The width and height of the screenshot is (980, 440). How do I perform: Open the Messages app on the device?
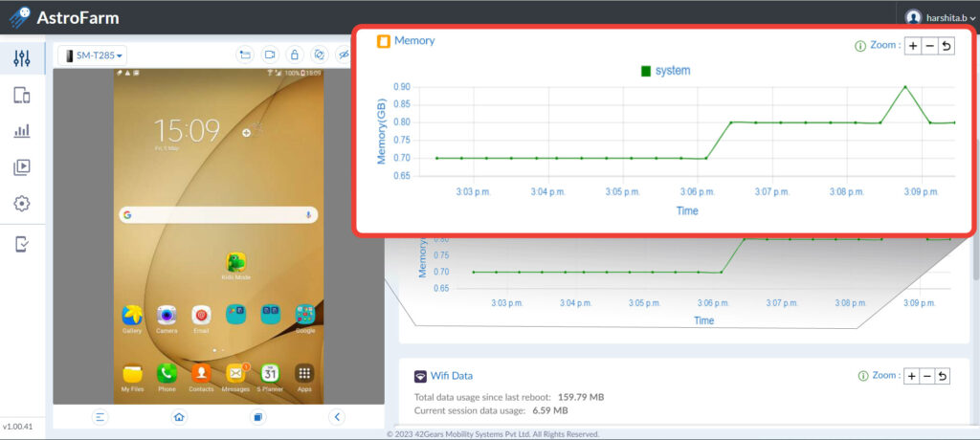(235, 378)
